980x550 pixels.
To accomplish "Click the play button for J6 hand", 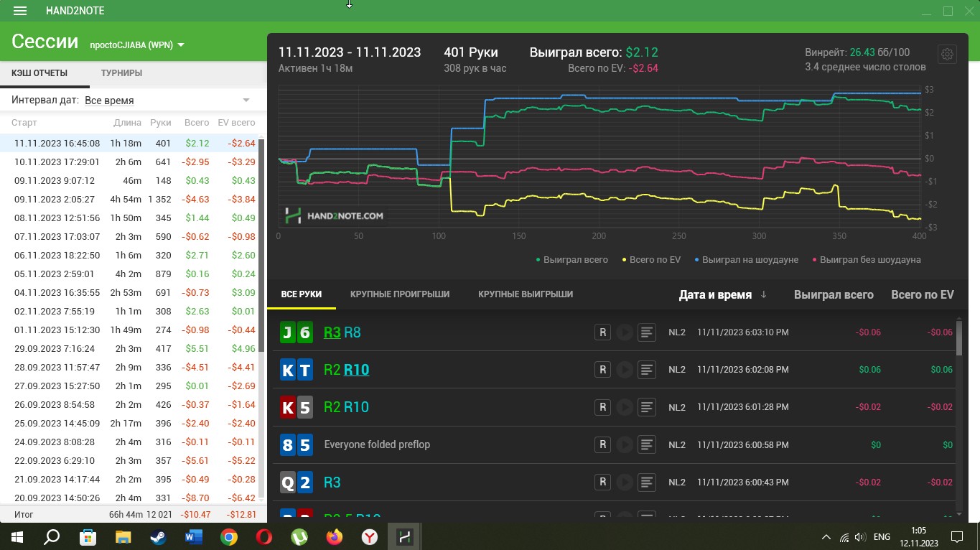I will [625, 332].
